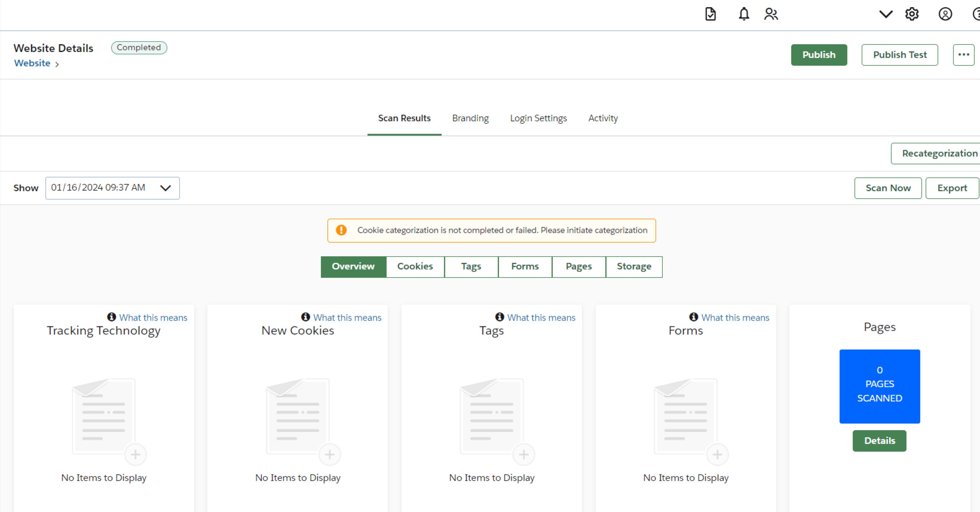This screenshot has height=512, width=980.
Task: Click the Website breadcrumb chevron
Action: tap(57, 64)
